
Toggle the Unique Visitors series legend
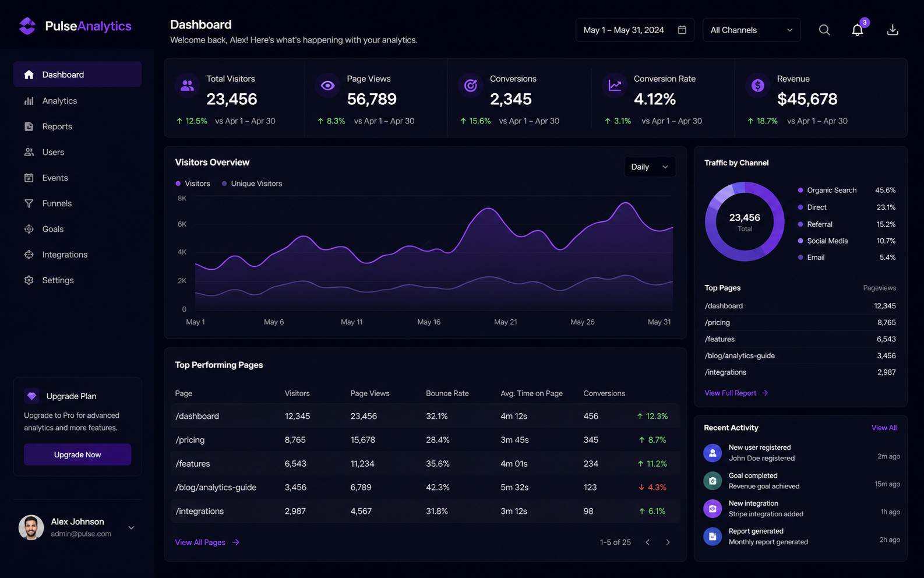[252, 184]
